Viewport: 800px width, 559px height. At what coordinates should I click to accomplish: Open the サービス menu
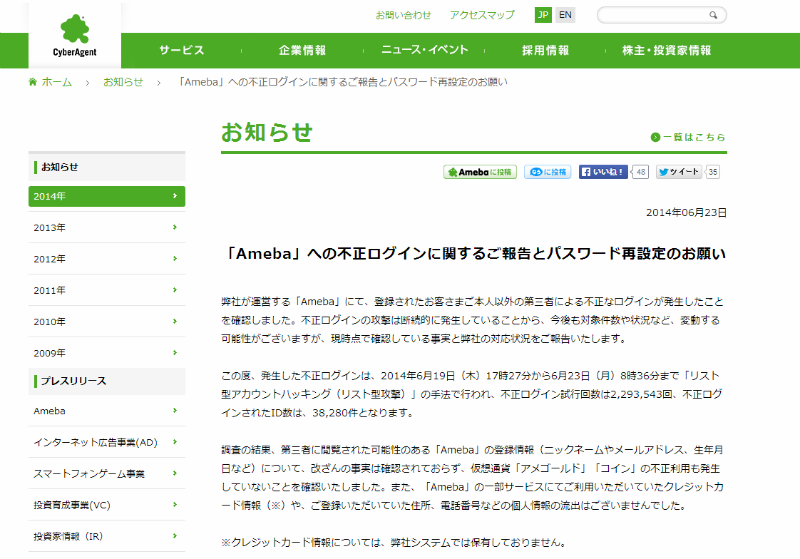182,50
